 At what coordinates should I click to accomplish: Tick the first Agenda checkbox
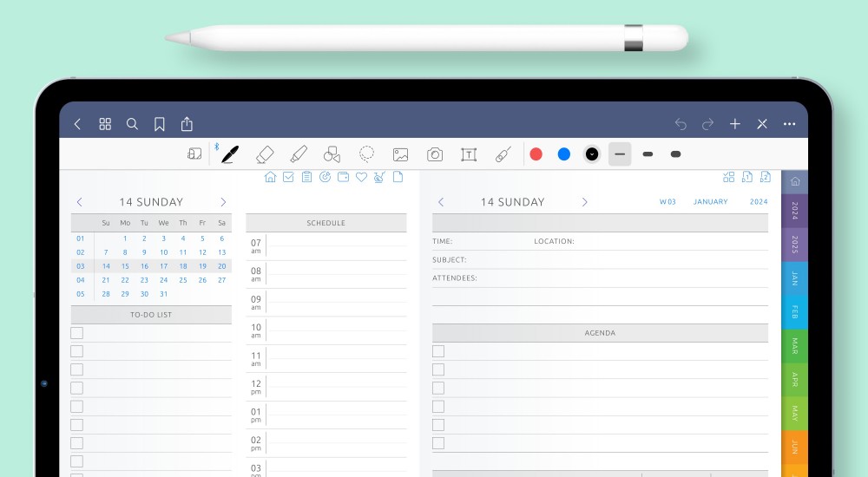point(438,351)
